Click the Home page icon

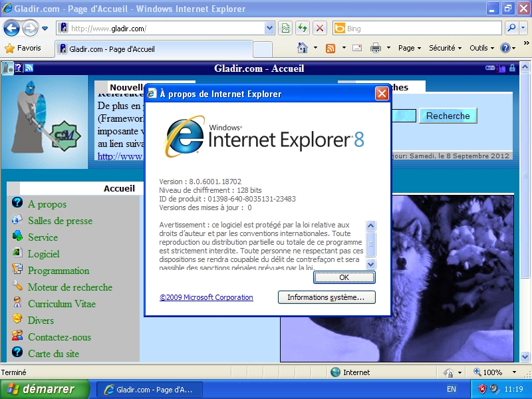pyautogui.click(x=303, y=48)
